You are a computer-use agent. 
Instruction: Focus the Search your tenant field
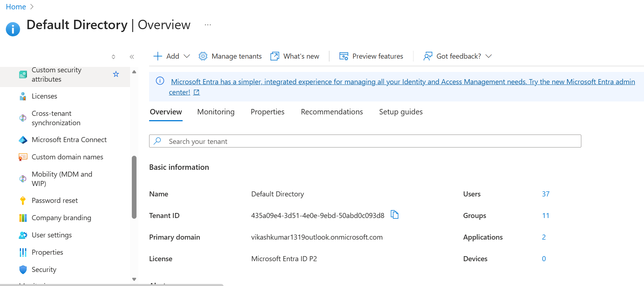tap(365, 141)
